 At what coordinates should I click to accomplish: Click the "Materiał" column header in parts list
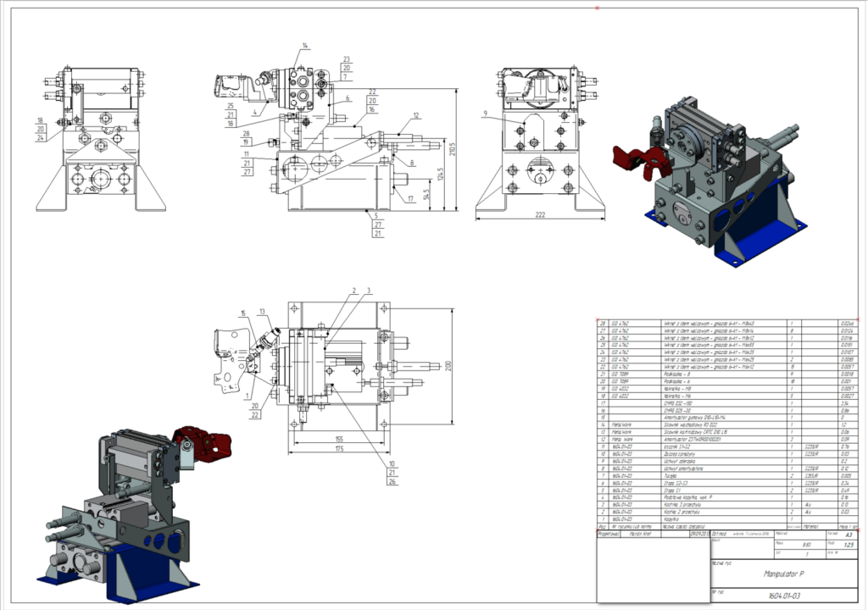point(810,527)
